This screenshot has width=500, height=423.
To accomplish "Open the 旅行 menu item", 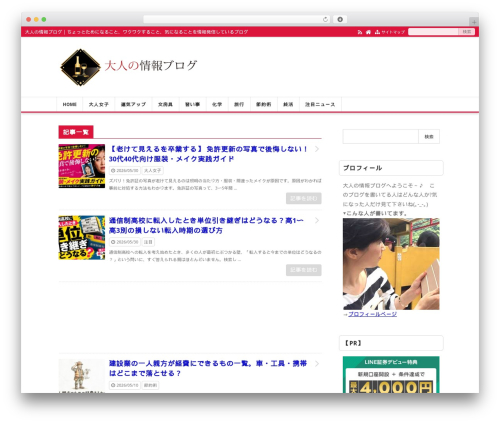I will pyautogui.click(x=239, y=104).
